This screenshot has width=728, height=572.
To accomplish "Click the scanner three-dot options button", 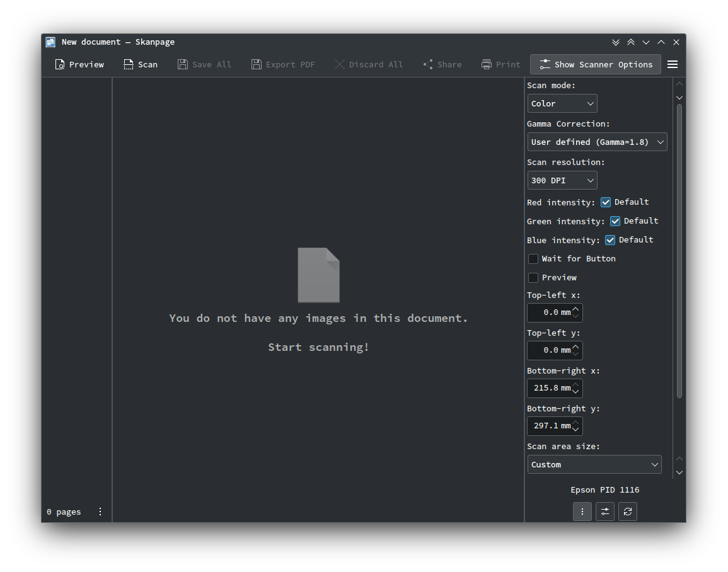I will pos(582,512).
